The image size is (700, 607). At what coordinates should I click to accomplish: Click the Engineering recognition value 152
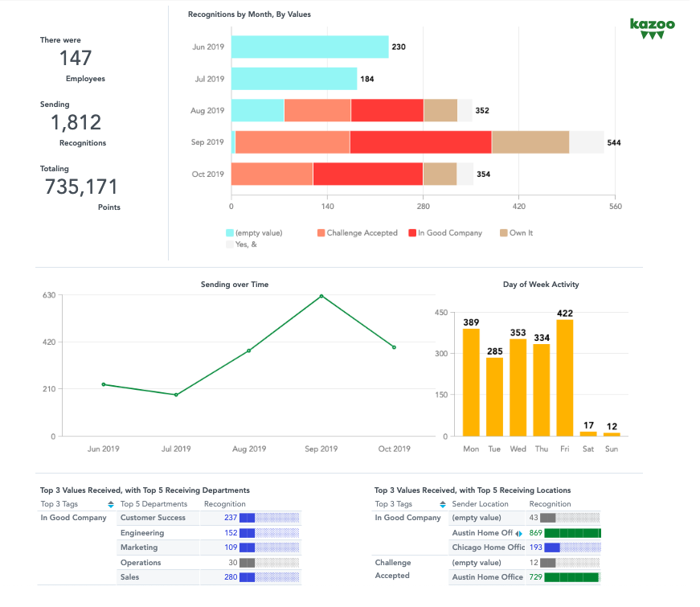pyautogui.click(x=231, y=533)
